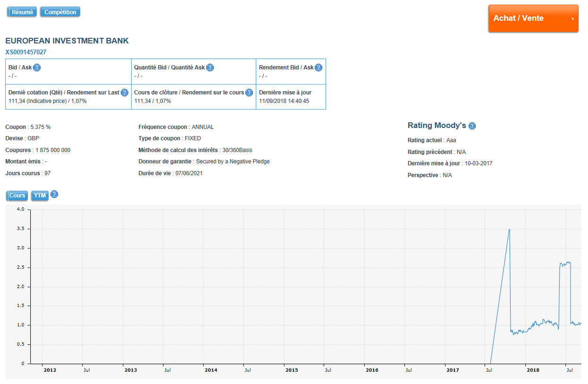
Task: Open ISIN link XS0091457027
Action: [x=26, y=52]
